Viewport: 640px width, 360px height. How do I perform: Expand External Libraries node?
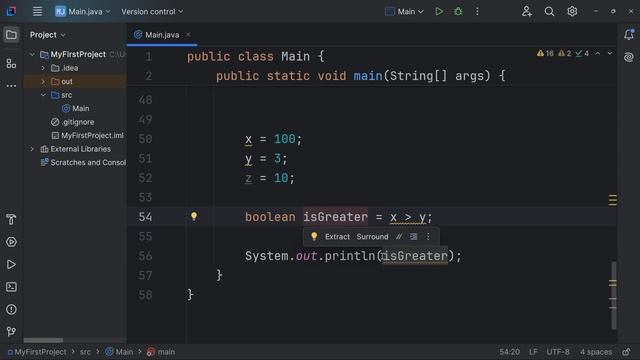click(x=32, y=149)
